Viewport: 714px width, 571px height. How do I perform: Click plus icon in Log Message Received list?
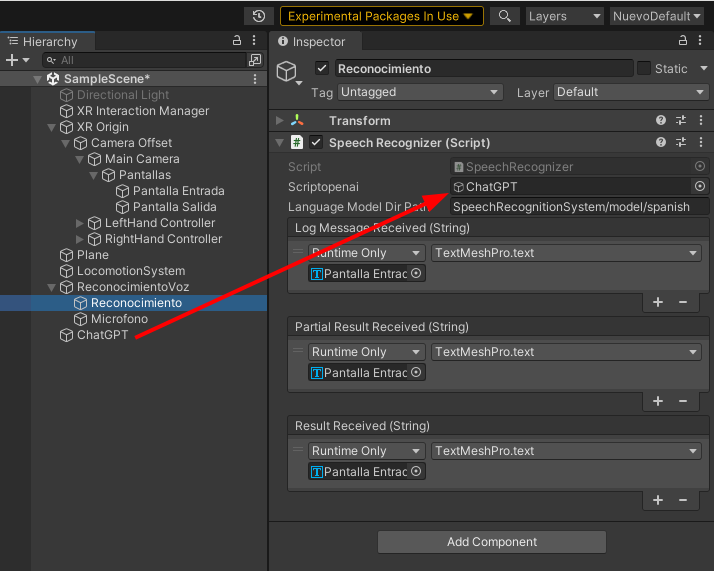tap(658, 301)
